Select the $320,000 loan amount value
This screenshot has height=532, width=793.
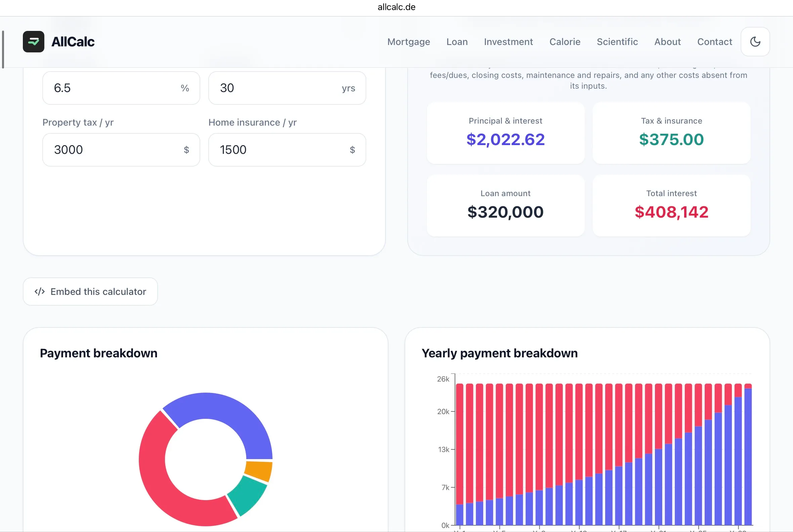(x=505, y=212)
